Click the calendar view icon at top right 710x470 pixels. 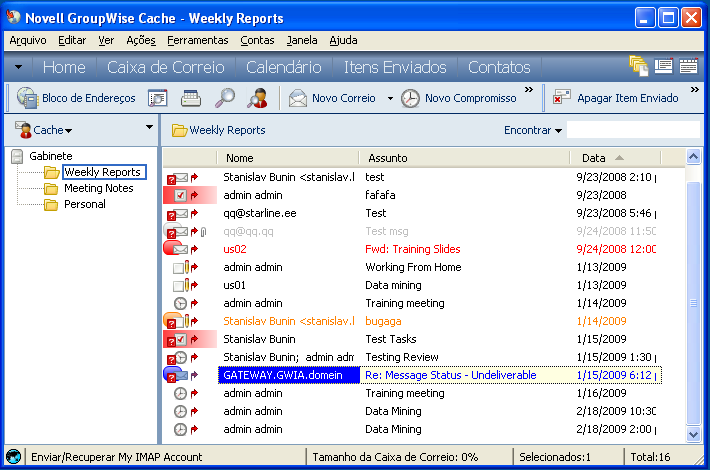tap(688, 67)
